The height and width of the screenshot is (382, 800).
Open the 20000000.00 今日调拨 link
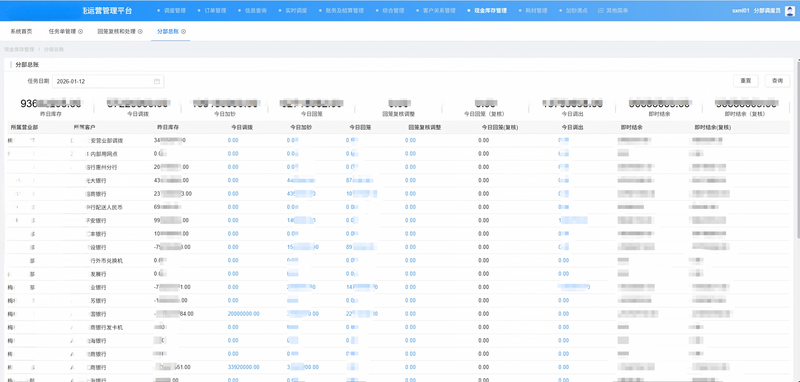tap(243, 314)
